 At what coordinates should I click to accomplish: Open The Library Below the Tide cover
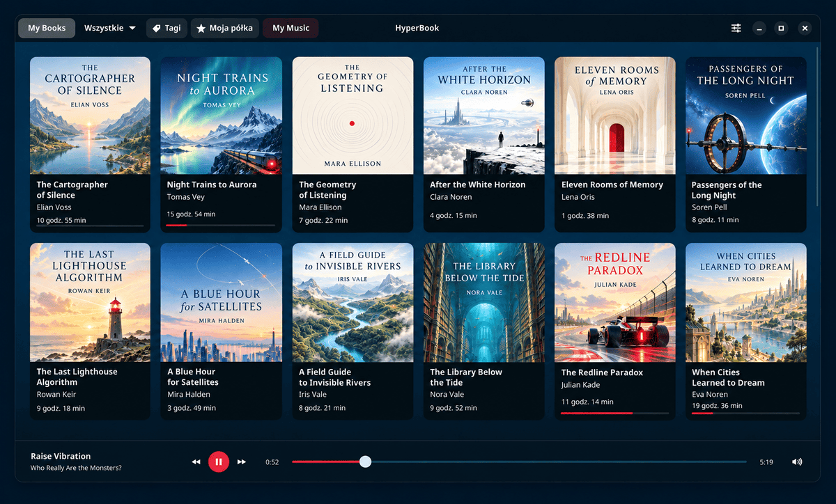point(484,302)
